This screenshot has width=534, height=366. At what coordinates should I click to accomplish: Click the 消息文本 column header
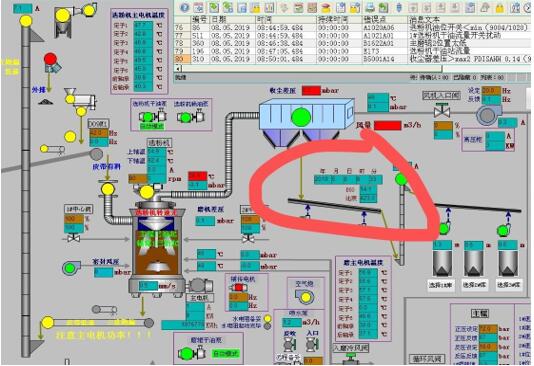pyautogui.click(x=425, y=19)
